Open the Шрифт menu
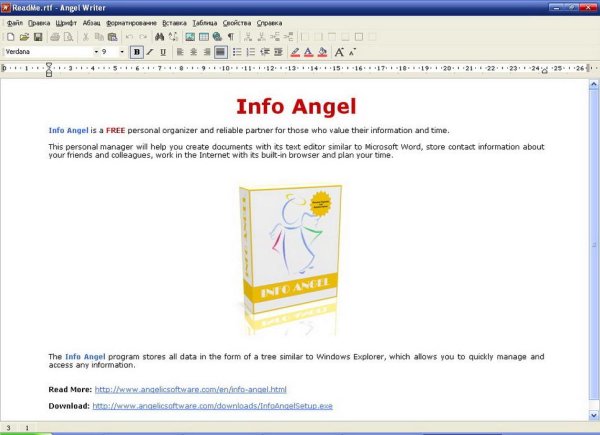This screenshot has width=600, height=435. [66, 23]
